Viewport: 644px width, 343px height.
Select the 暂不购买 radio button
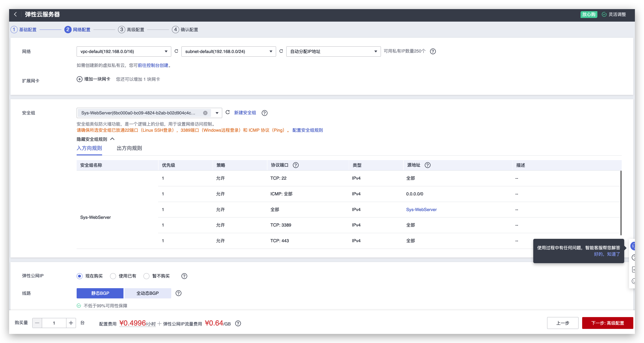point(146,276)
